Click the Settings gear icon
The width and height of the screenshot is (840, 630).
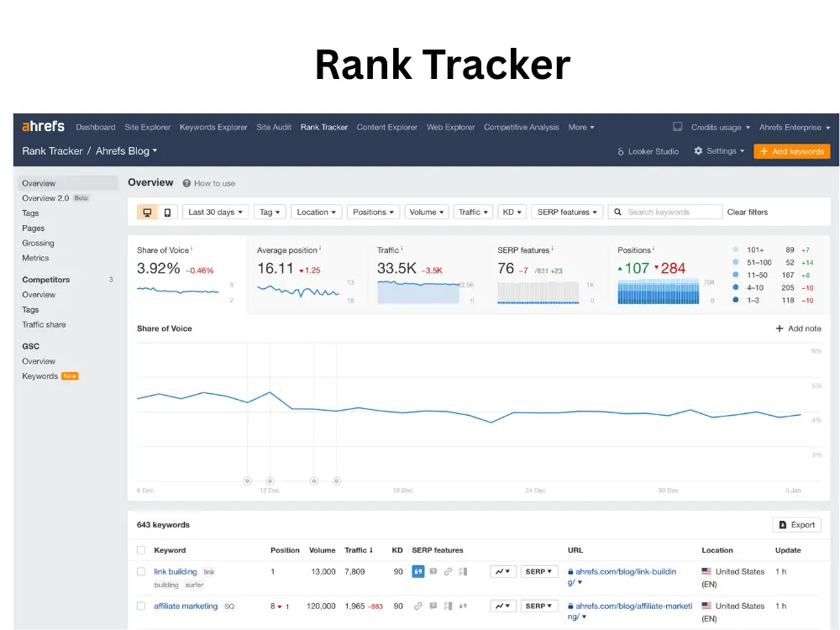[x=698, y=151]
